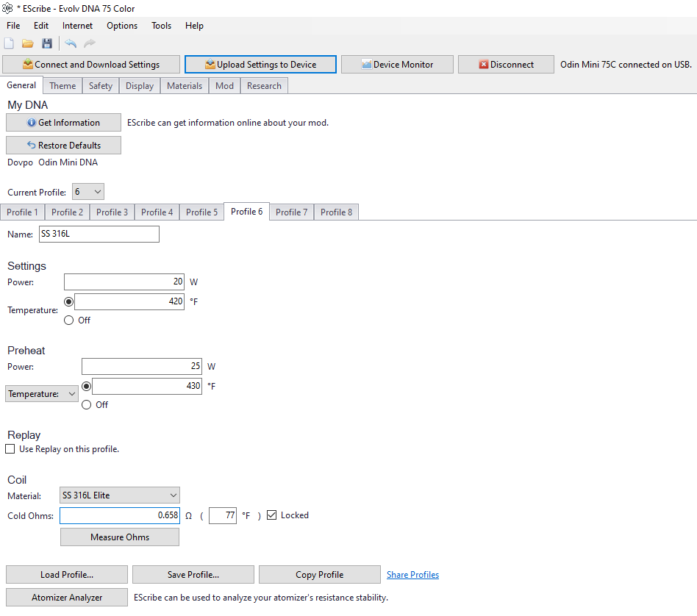Uncheck the Locked cold ohms checkbox
Screen dimensions: 697x616
[272, 515]
